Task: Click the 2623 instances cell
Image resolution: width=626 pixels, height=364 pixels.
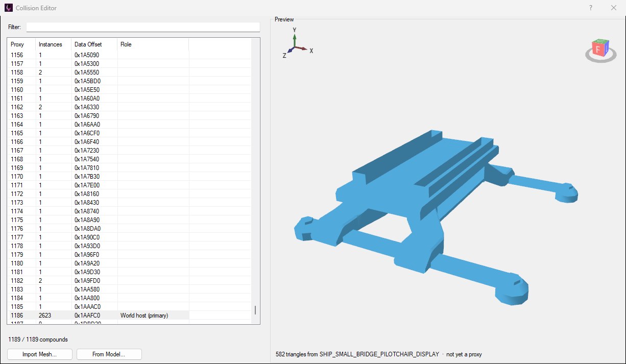Action: pyautogui.click(x=54, y=316)
